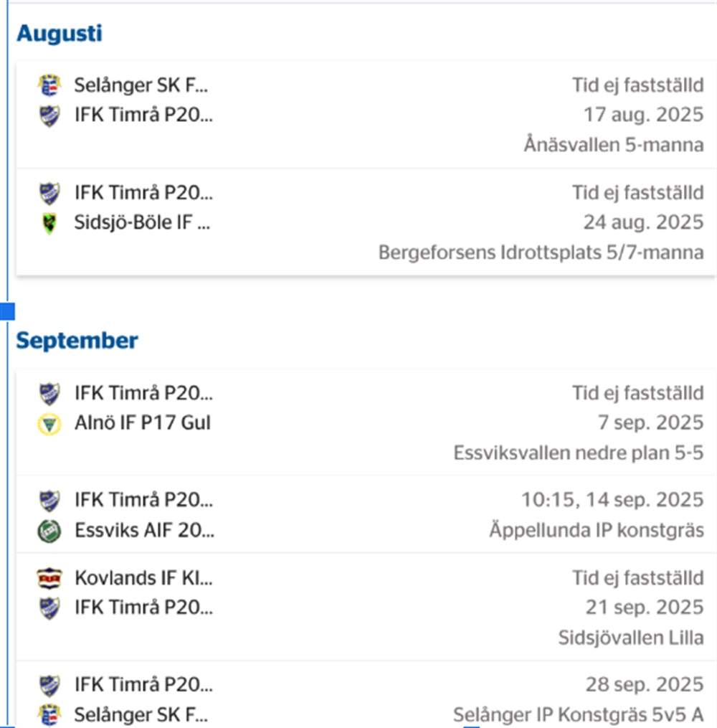The width and height of the screenshot is (717, 728).
Task: Open the Essviks AIF team name
Action: pyautogui.click(x=143, y=531)
